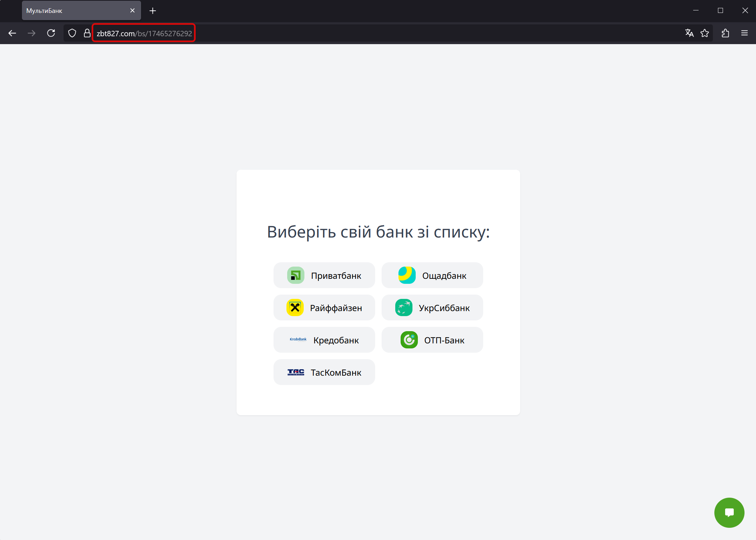
Task: Choose the Райффайзен bank button
Action: coord(324,308)
